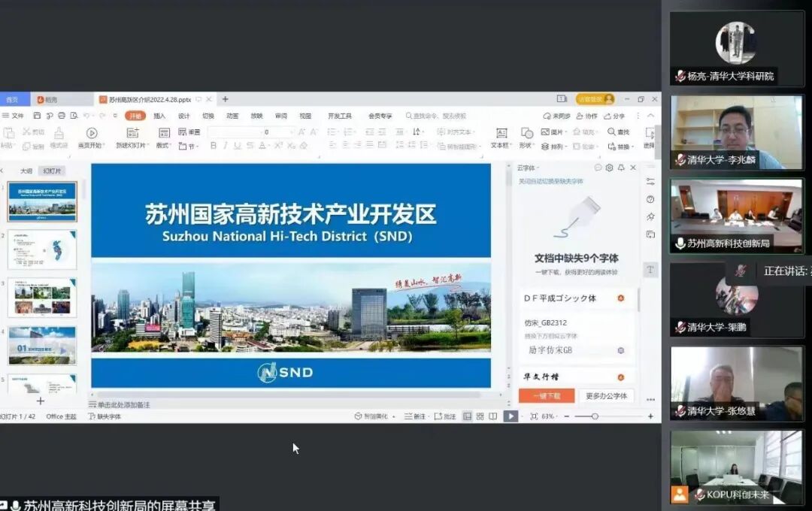
Task: Click the Arrange (排列) layers icon
Action: point(545,147)
